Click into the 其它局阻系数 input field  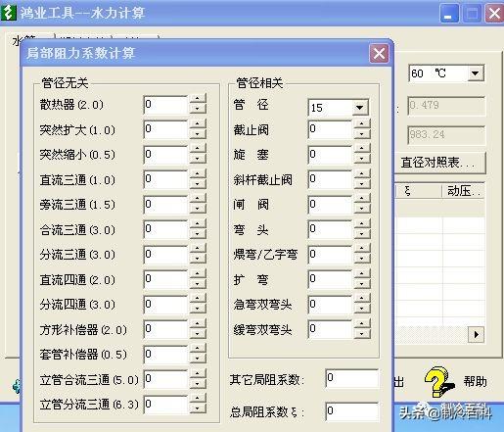[352, 378]
